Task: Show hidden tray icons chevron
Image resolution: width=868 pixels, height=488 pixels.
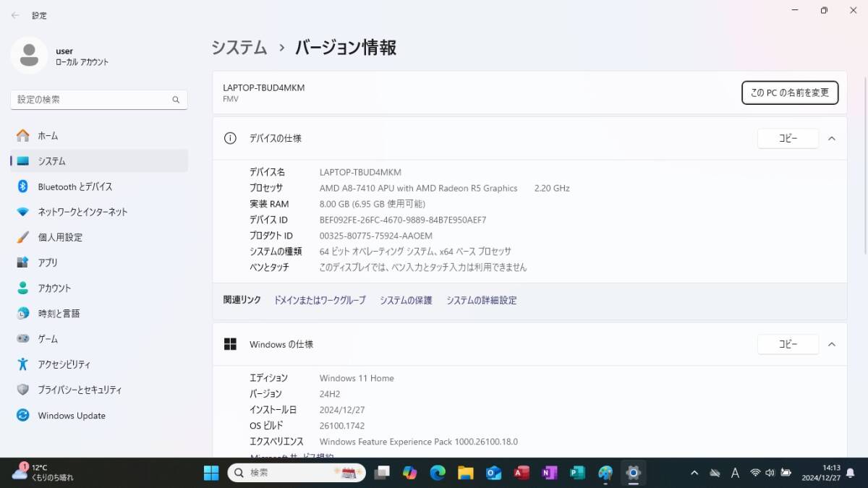Action: [694, 473]
